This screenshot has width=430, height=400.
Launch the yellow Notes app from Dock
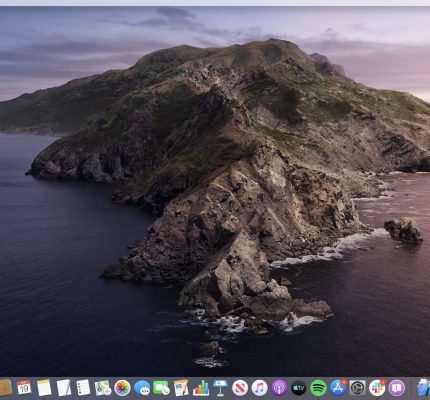click(44, 388)
